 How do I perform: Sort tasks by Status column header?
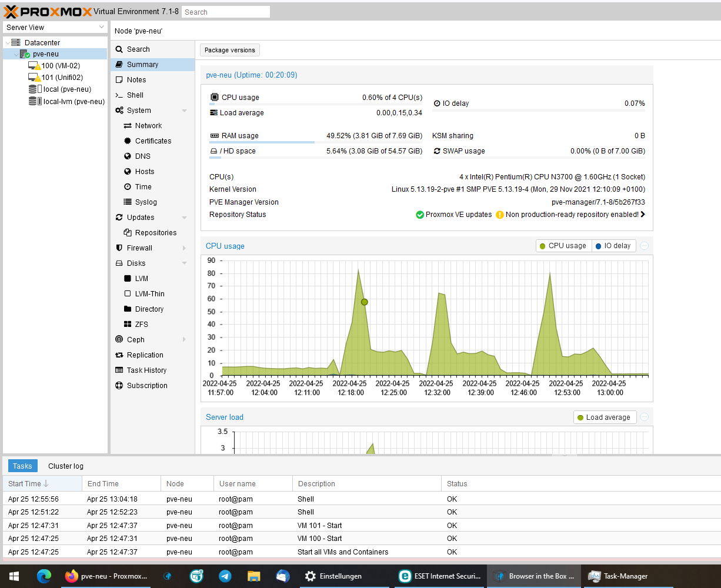point(580,484)
